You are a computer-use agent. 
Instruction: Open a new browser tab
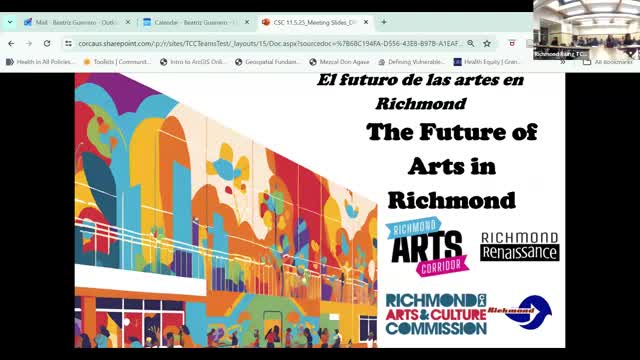point(384,22)
